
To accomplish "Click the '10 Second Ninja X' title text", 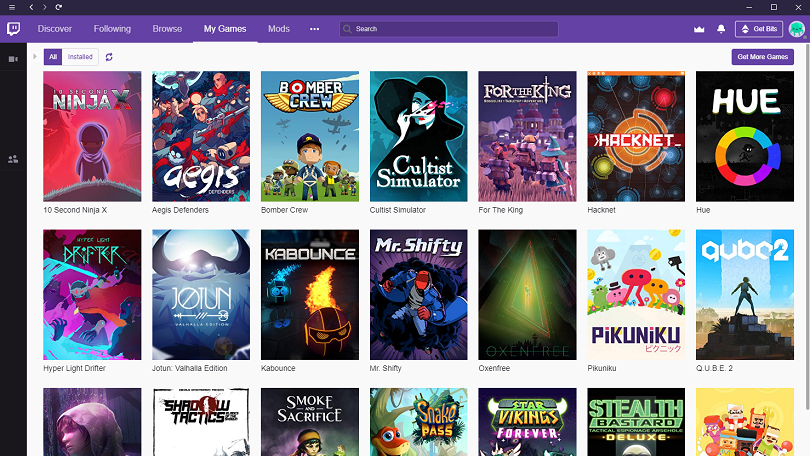I will click(75, 210).
